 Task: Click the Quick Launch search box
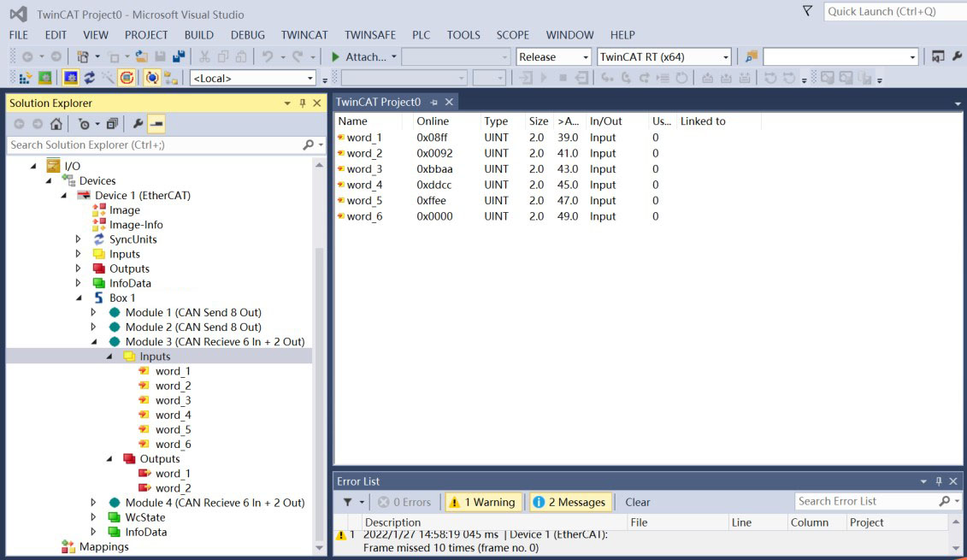pyautogui.click(x=895, y=11)
